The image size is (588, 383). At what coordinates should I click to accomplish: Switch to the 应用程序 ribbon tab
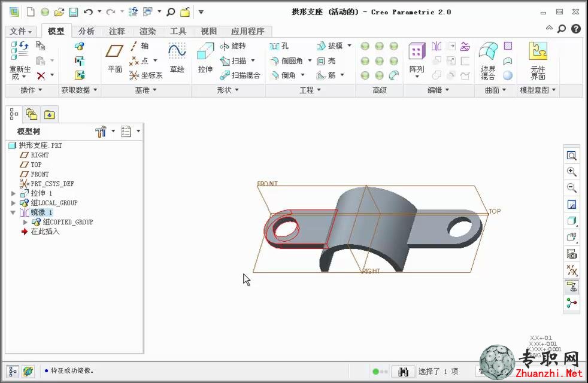[247, 31]
